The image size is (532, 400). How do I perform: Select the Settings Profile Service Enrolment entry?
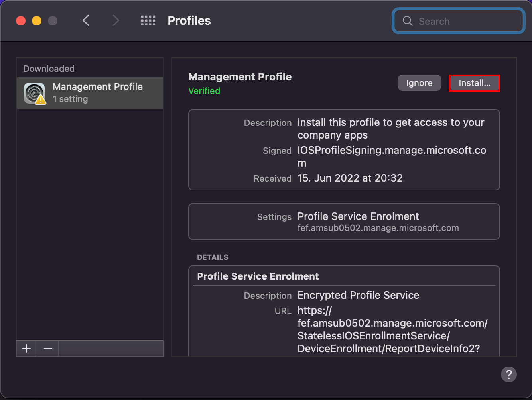358,216
